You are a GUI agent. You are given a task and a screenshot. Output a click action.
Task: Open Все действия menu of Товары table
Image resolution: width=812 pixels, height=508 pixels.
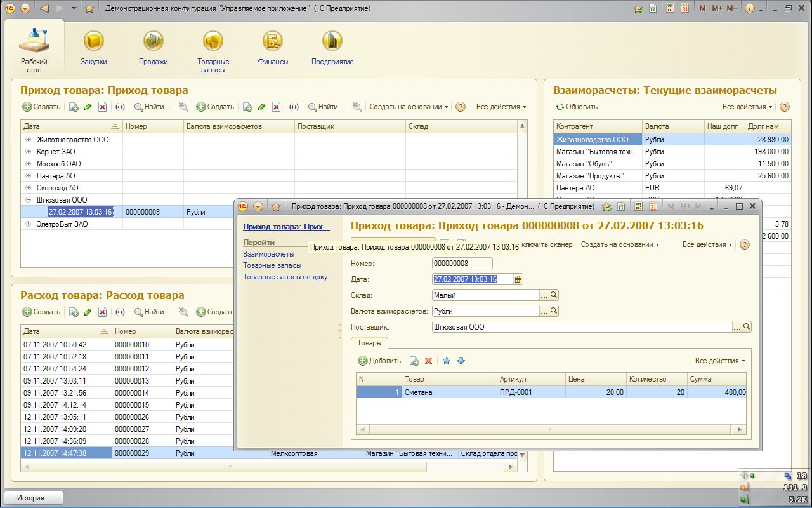point(721,361)
